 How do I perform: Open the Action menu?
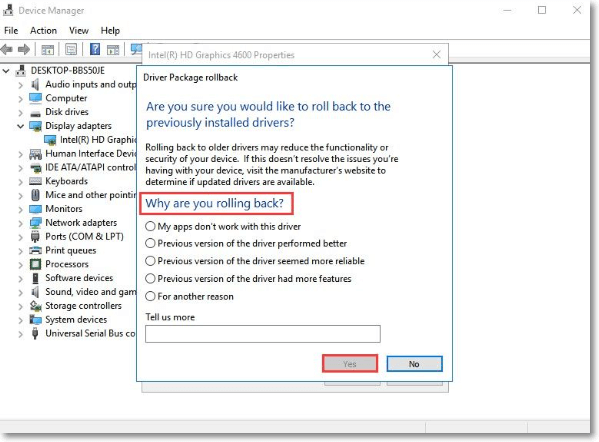point(44,31)
